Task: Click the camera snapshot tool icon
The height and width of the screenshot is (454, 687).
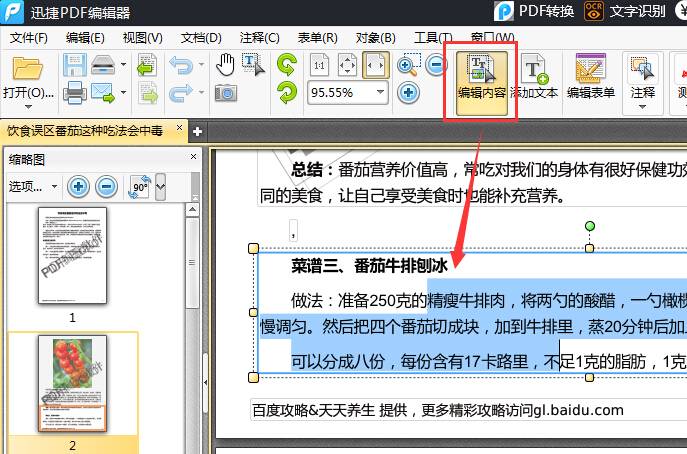Action: (226, 93)
